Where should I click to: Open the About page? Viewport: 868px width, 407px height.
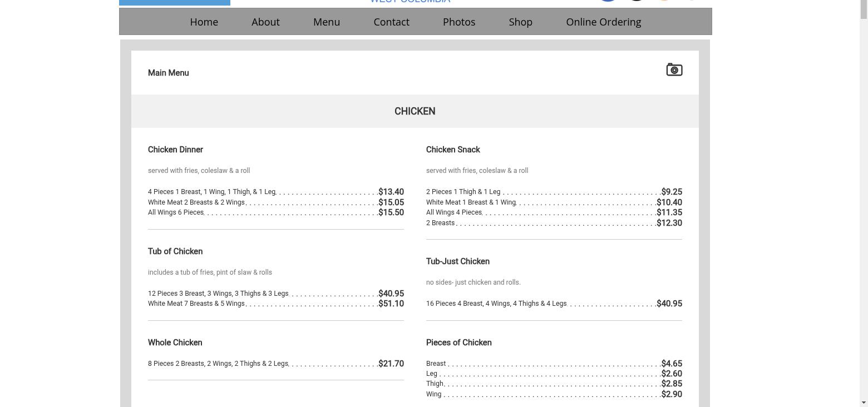coord(265,22)
